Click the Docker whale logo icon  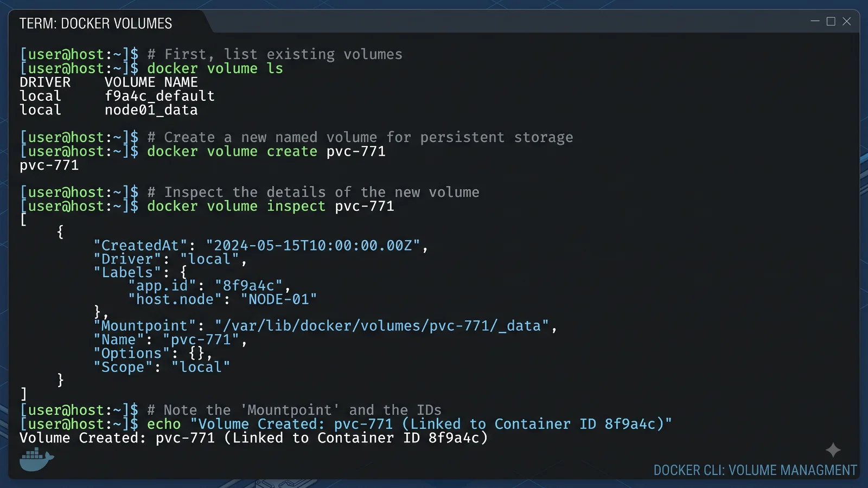[x=36, y=459]
